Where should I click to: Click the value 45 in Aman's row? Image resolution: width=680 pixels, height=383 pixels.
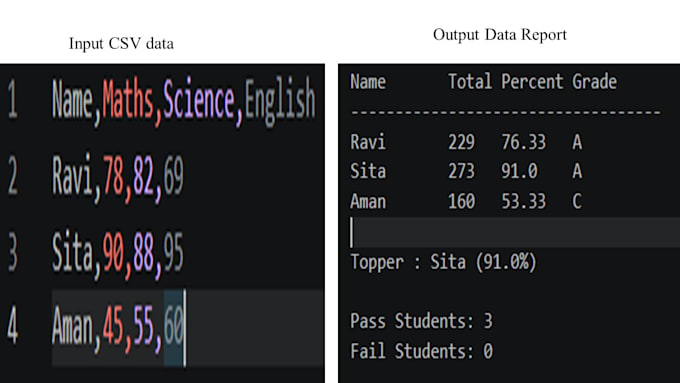pyautogui.click(x=113, y=326)
